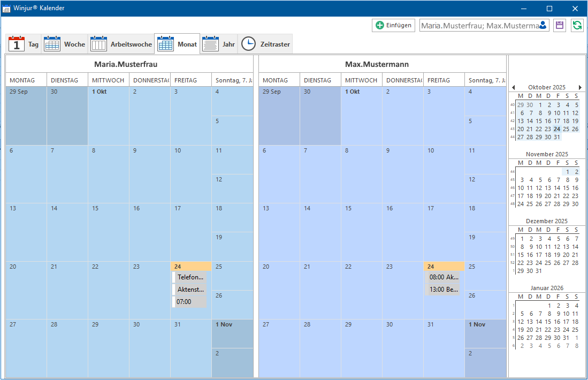Viewport: 588px width, 380px height.
Task: Select the Monat tab
Action: coord(177,44)
